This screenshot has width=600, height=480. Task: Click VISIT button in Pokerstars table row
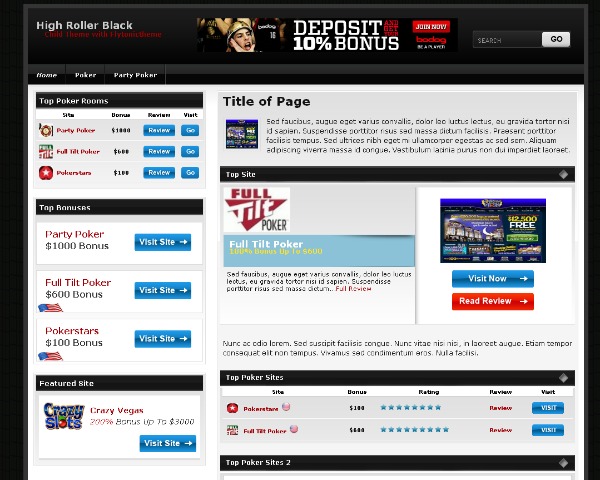tap(548, 408)
